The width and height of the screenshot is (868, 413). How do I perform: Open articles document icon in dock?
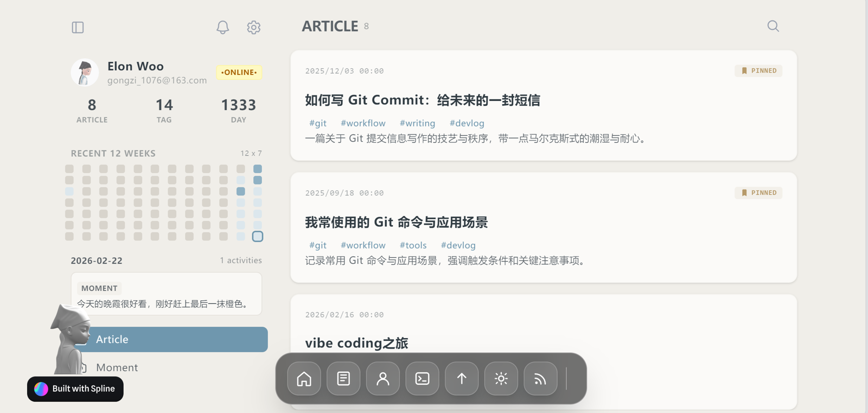(x=343, y=378)
